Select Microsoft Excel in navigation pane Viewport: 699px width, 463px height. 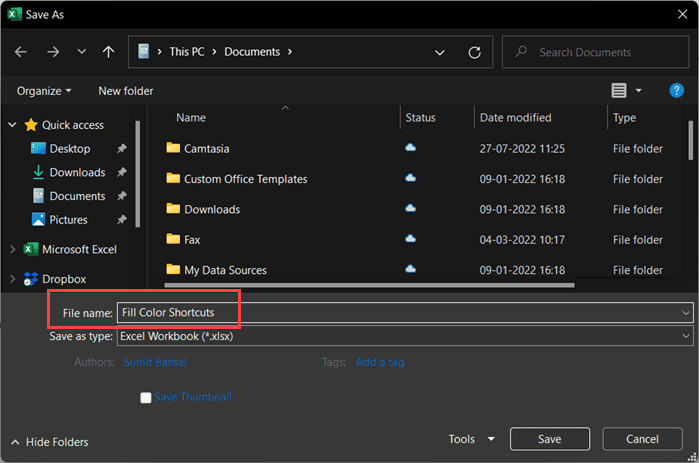click(79, 250)
